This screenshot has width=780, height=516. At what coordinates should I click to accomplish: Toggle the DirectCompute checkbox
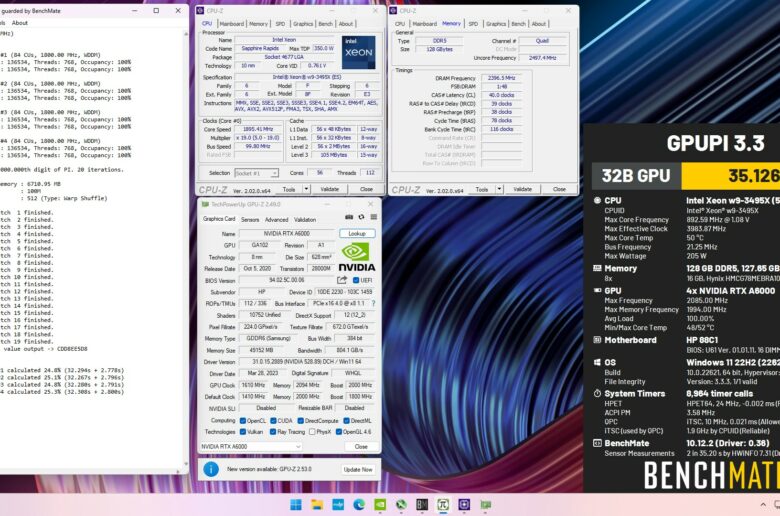pos(300,421)
